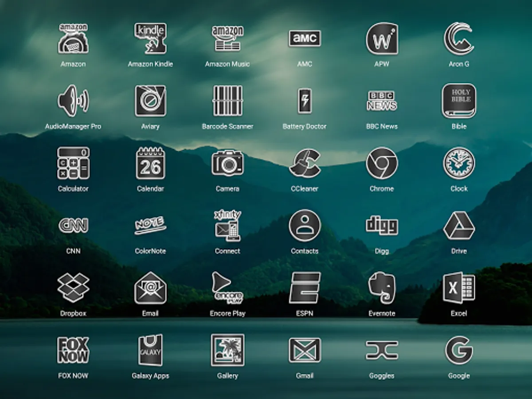This screenshot has height=399, width=532.
Task: Open the Clock app
Action: [x=459, y=163]
